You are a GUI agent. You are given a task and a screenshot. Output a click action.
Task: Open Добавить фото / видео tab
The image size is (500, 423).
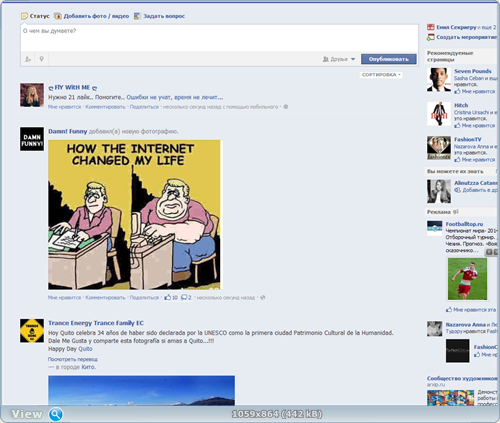tap(92, 16)
